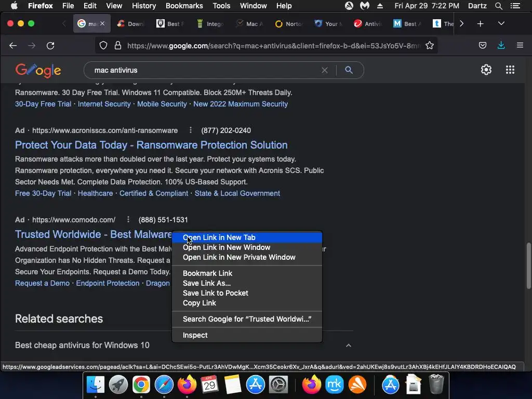Clear the search box with the X

[x=325, y=70]
